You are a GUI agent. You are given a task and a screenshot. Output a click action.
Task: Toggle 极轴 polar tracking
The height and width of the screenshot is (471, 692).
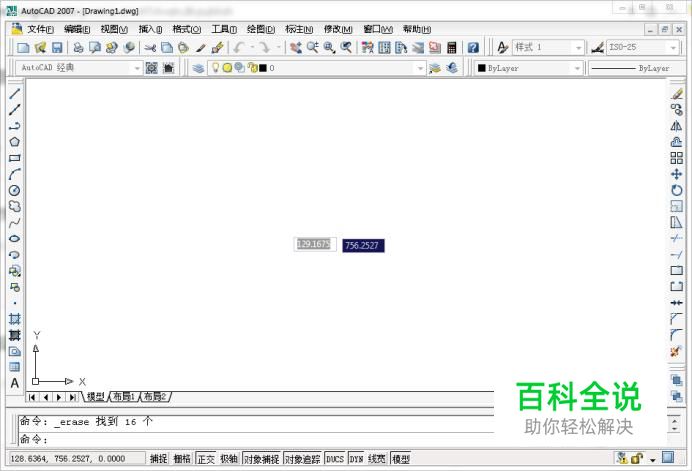pyautogui.click(x=229, y=459)
